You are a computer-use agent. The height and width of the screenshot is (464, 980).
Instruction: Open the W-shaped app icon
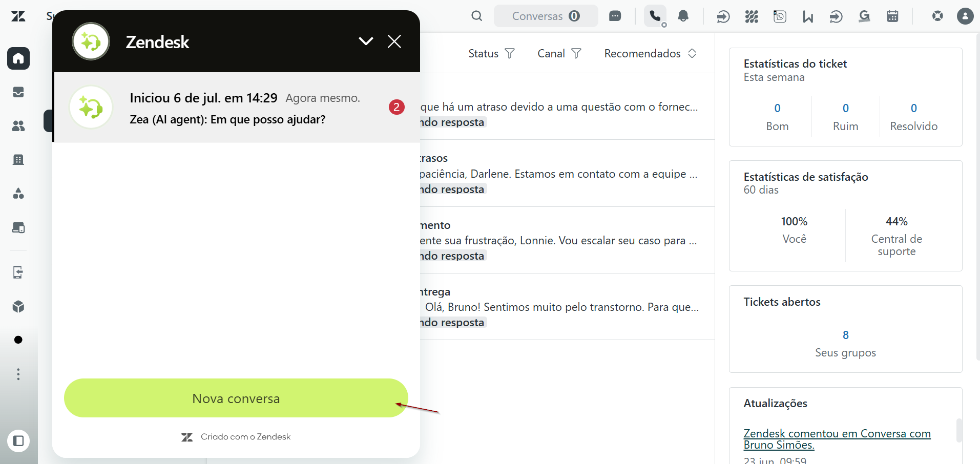pos(808,17)
